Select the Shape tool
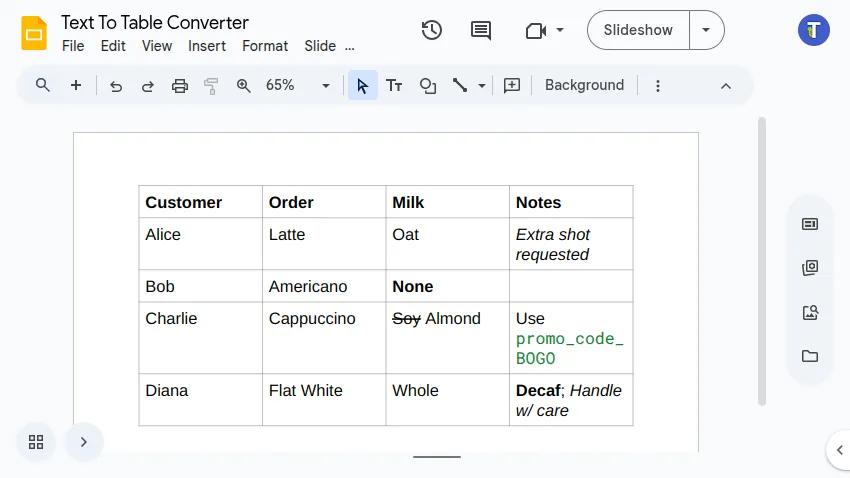The height and width of the screenshot is (478, 850). tap(428, 86)
